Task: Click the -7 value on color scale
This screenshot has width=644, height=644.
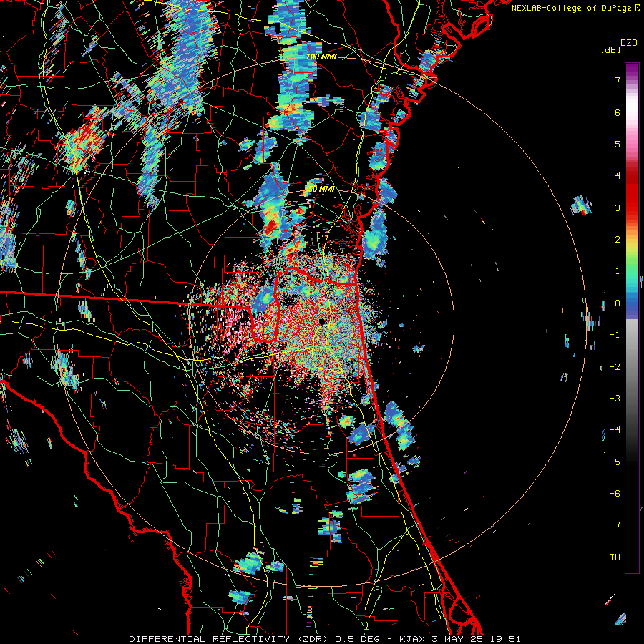Action: (615, 525)
